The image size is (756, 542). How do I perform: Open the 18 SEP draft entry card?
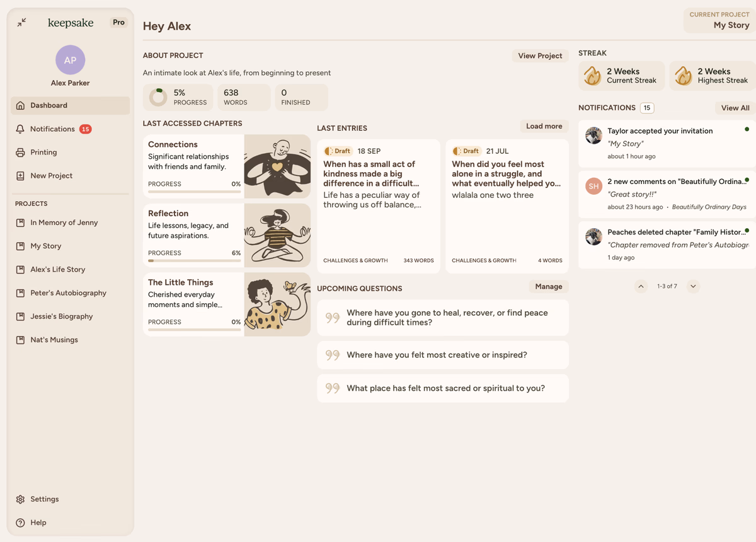coord(378,206)
